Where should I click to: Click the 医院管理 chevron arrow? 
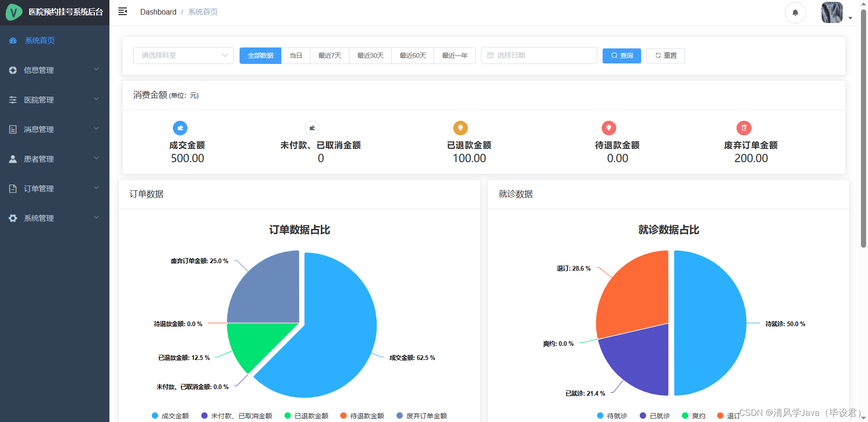click(96, 99)
